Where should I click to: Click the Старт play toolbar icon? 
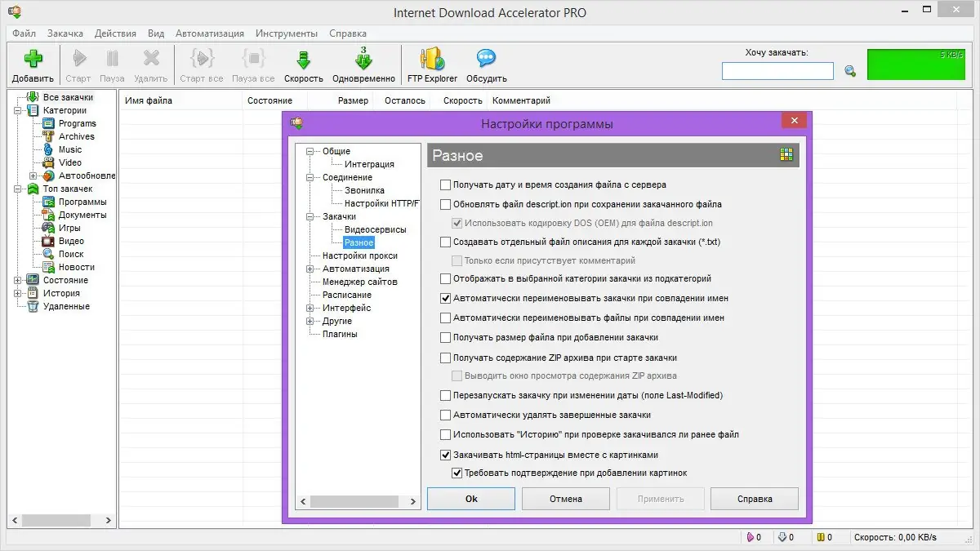[78, 60]
